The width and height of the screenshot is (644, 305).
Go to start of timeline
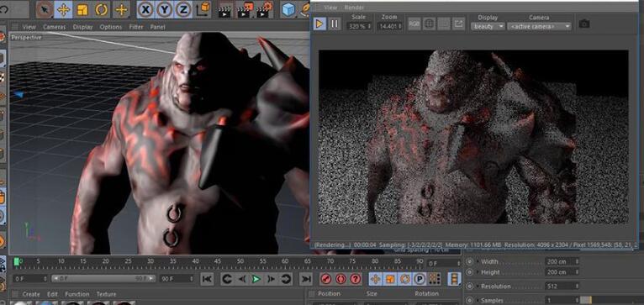(207, 280)
